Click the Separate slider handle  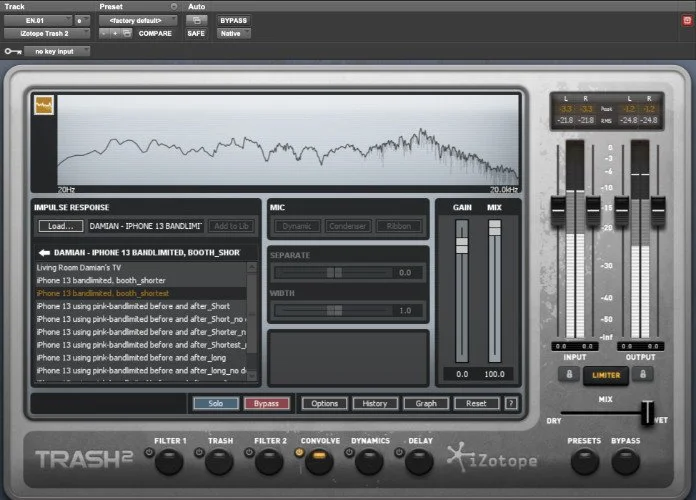334,272
